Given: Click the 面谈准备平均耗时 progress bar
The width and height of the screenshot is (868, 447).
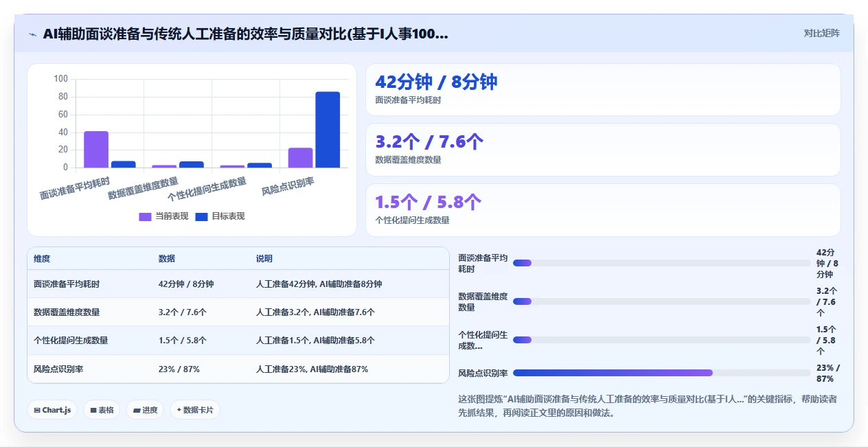Looking at the screenshot, I should pos(662,263).
